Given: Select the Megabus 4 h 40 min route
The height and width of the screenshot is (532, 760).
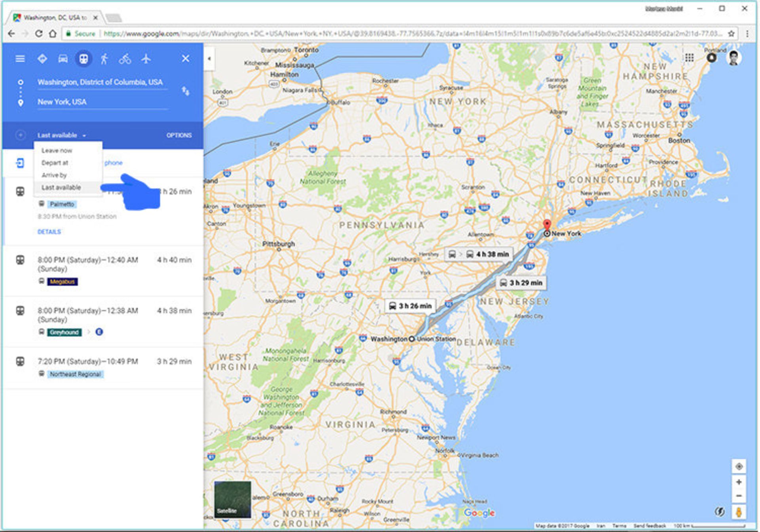Looking at the screenshot, I should [x=103, y=271].
